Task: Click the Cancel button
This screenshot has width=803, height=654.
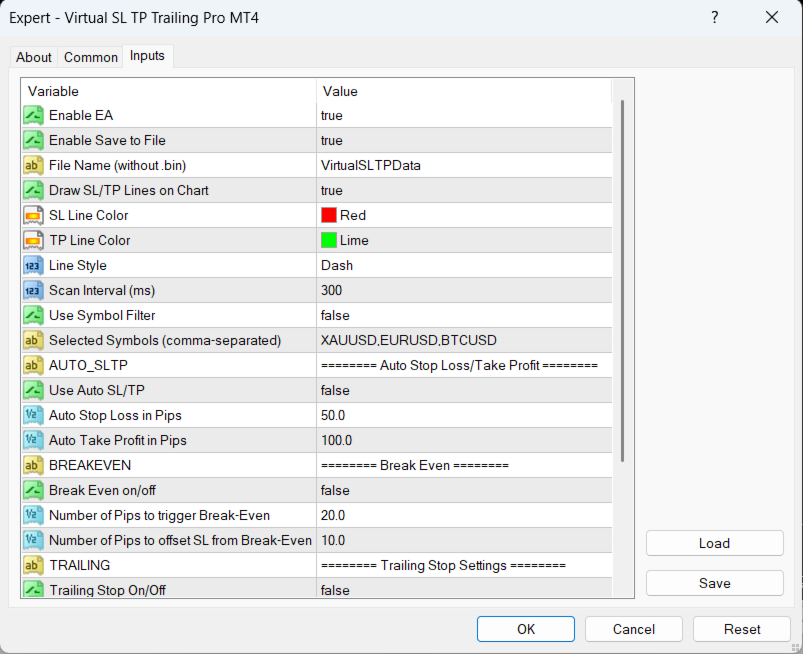Action: (634, 629)
